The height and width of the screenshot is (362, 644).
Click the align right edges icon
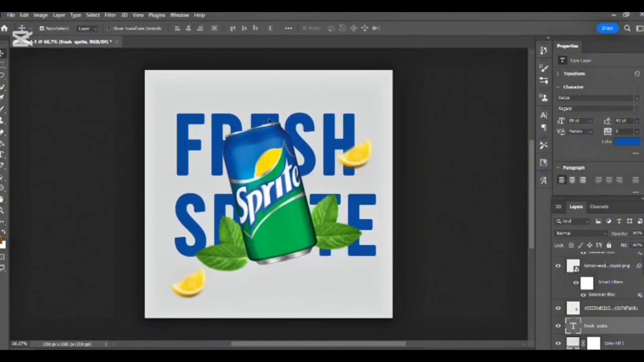(200, 28)
